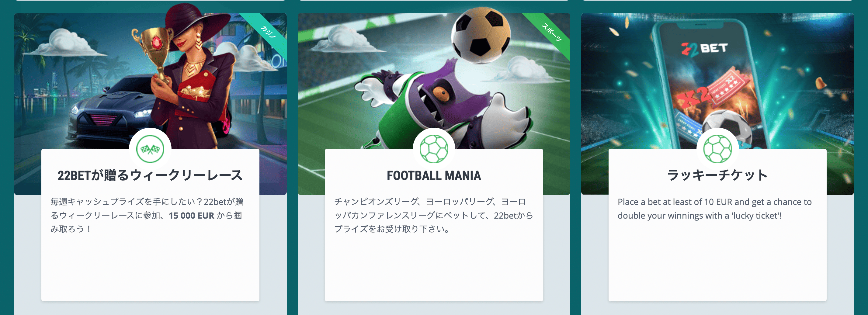Click the weekly race description text

(147, 215)
